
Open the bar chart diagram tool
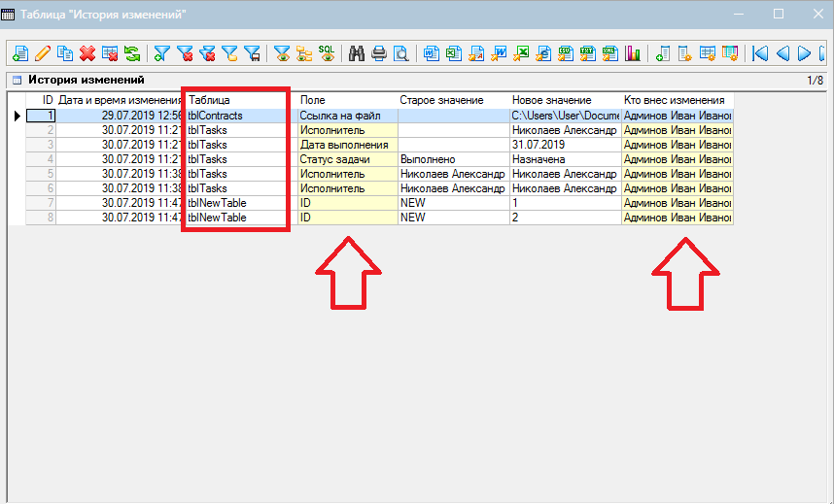634,53
